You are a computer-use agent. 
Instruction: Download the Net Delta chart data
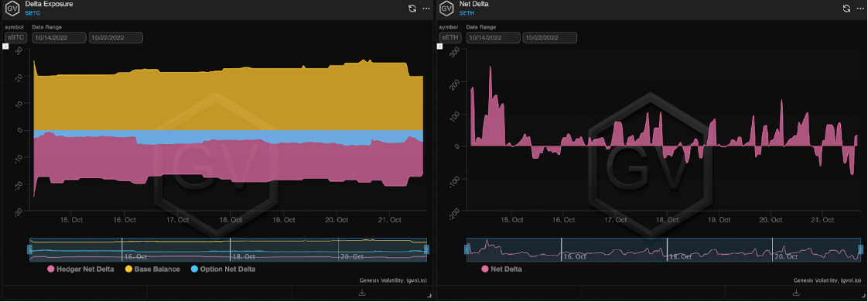click(795, 293)
